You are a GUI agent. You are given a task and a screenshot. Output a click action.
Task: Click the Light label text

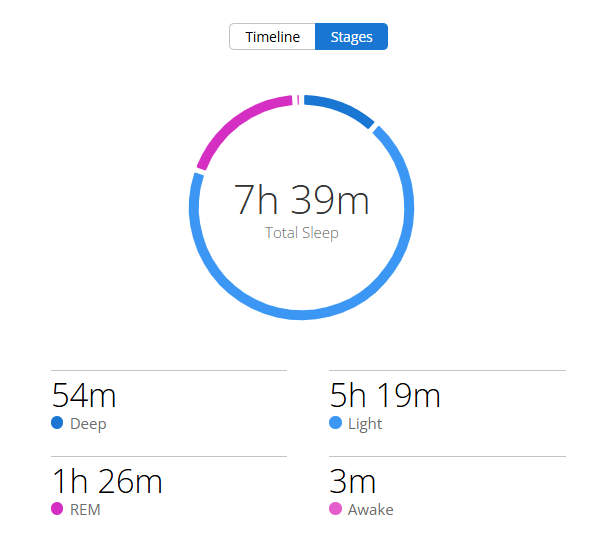coord(365,424)
